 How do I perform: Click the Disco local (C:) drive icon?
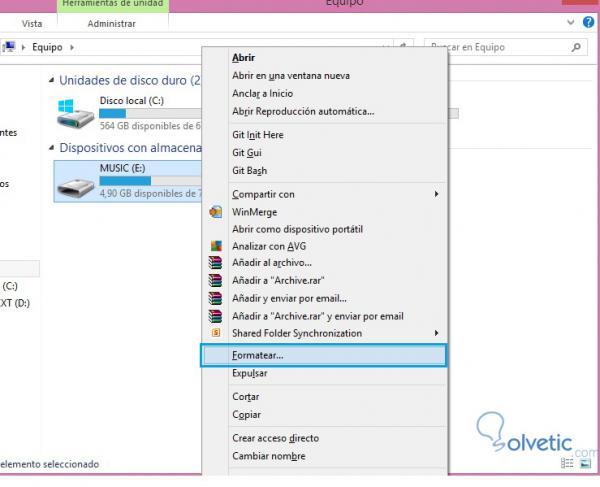(75, 114)
